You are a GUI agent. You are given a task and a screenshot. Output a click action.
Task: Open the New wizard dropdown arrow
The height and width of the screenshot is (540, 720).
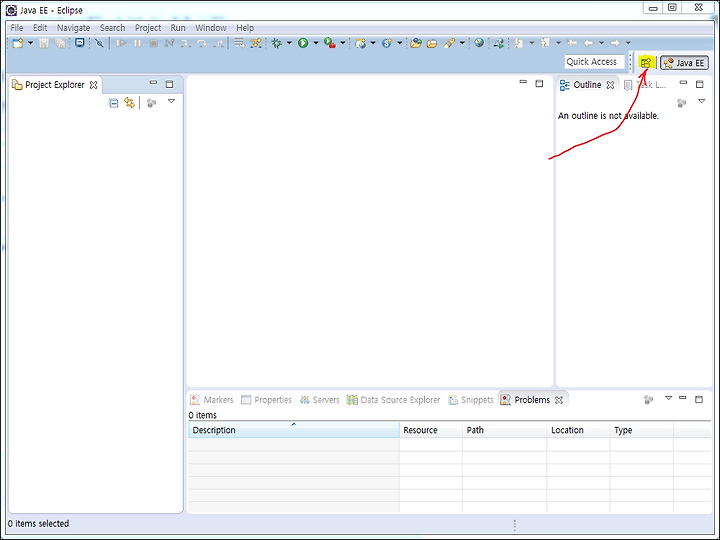[30, 43]
